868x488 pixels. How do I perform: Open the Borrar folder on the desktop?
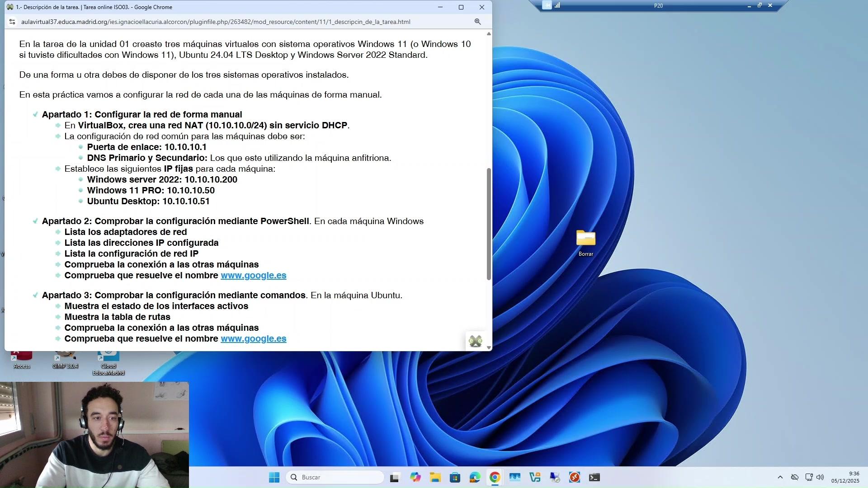585,239
